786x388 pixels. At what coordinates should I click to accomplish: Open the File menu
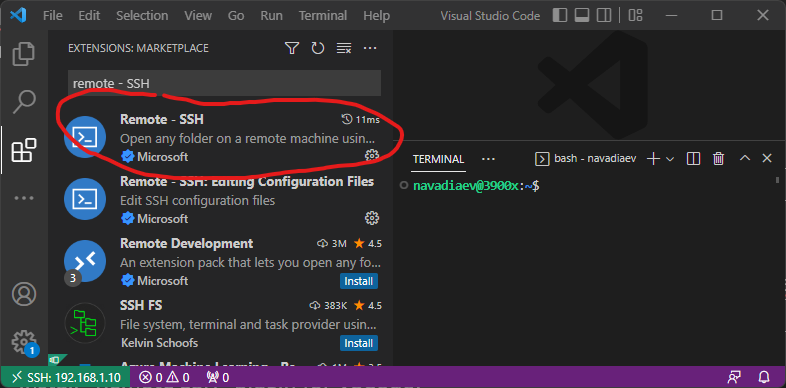tap(53, 16)
